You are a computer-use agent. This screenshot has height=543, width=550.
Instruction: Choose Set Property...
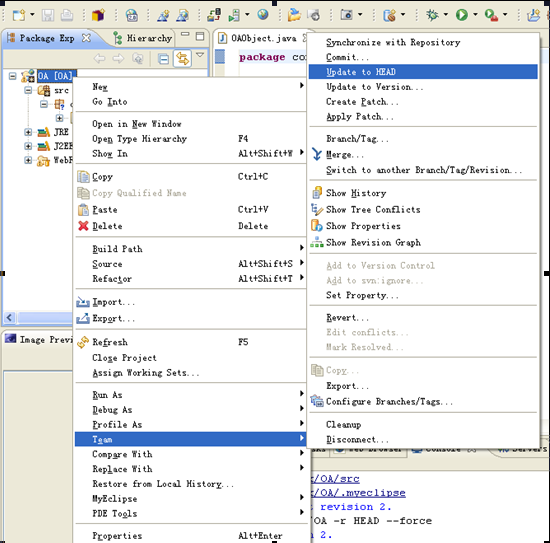[423, 295]
